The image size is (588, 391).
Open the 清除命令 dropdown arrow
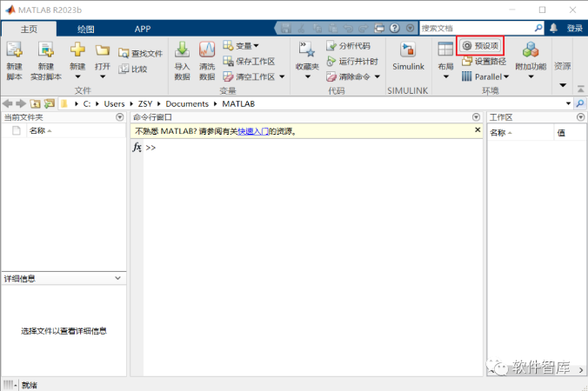click(378, 76)
